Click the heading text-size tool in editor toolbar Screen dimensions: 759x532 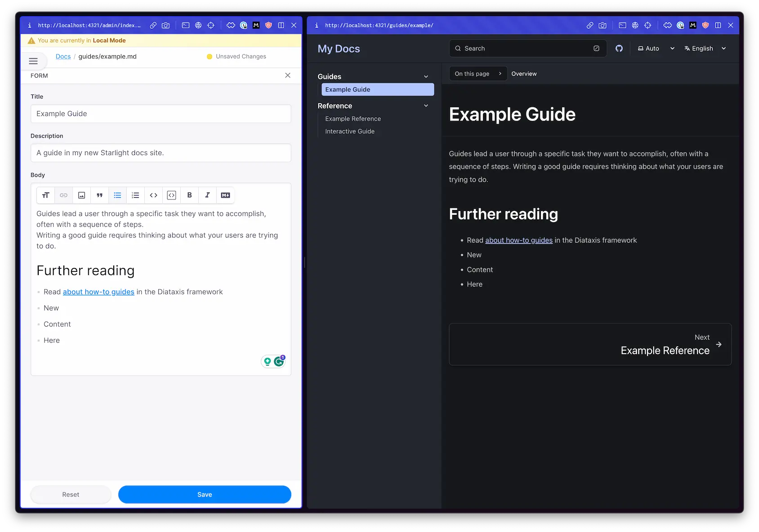(x=45, y=195)
